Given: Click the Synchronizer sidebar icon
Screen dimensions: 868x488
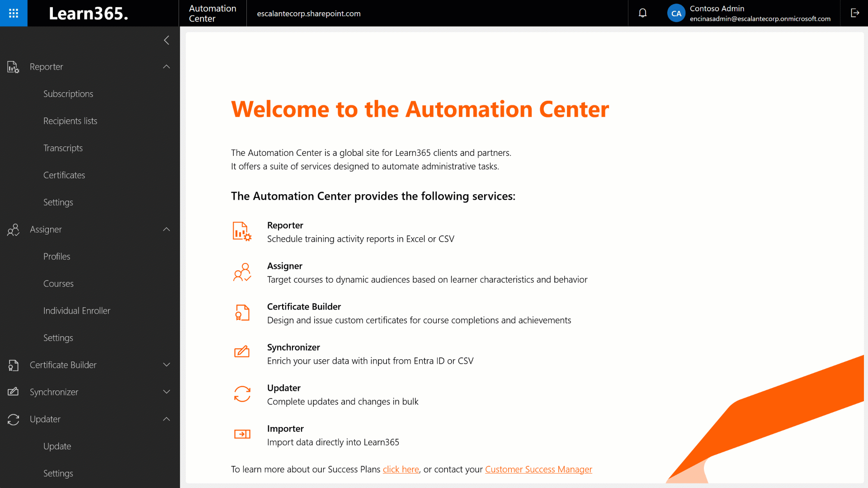Looking at the screenshot, I should pyautogui.click(x=13, y=392).
